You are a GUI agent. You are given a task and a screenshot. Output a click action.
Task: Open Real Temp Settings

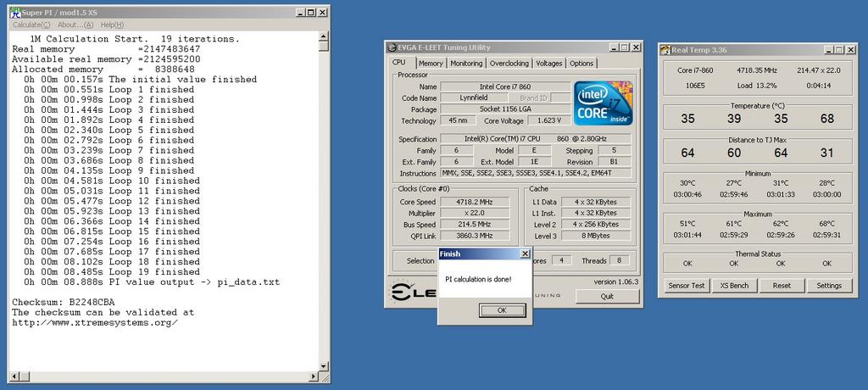[829, 286]
